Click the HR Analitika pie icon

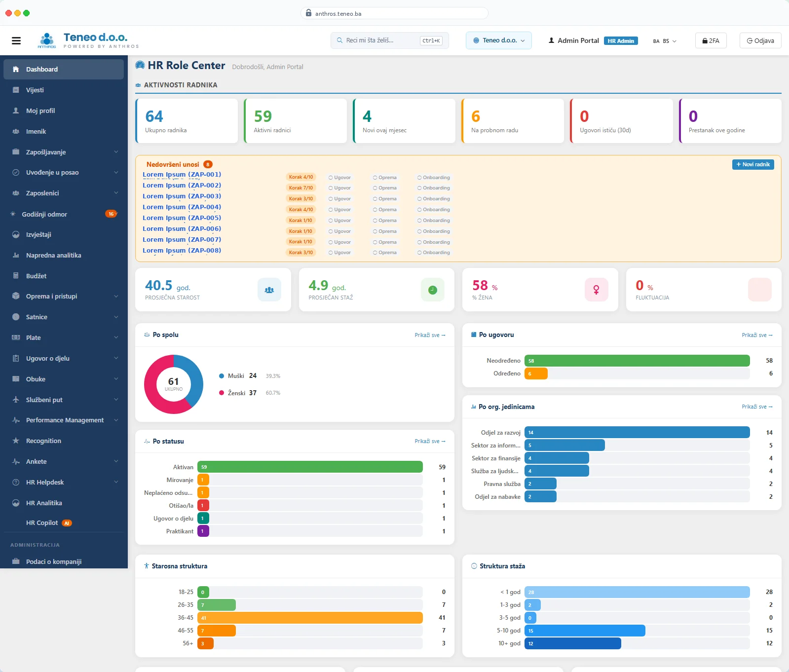[x=16, y=503]
